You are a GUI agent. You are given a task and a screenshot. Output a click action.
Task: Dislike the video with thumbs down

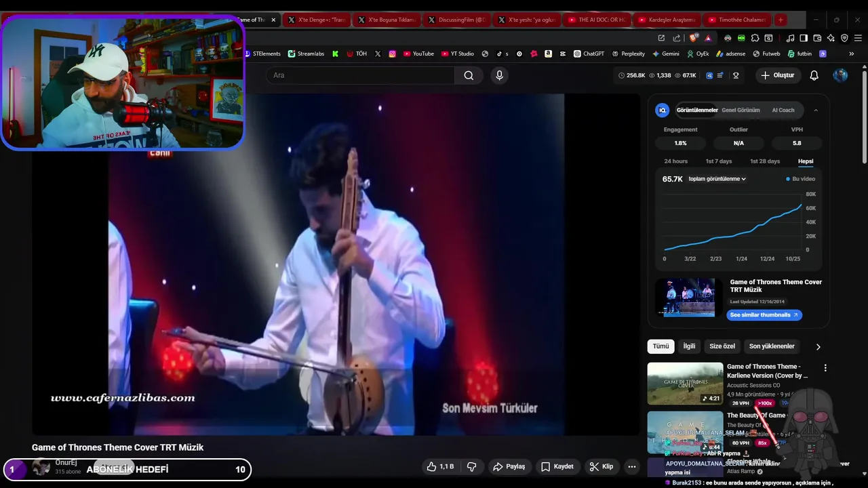point(472,466)
